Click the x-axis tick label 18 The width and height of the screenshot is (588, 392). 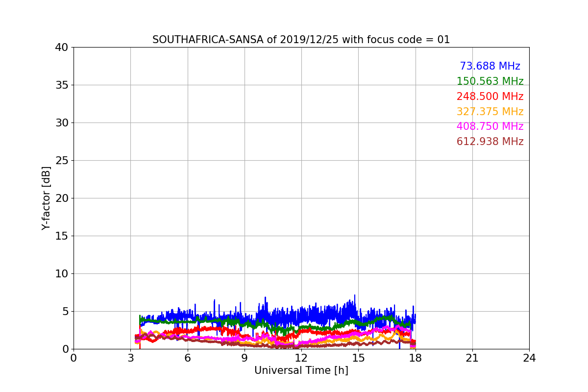click(x=416, y=358)
